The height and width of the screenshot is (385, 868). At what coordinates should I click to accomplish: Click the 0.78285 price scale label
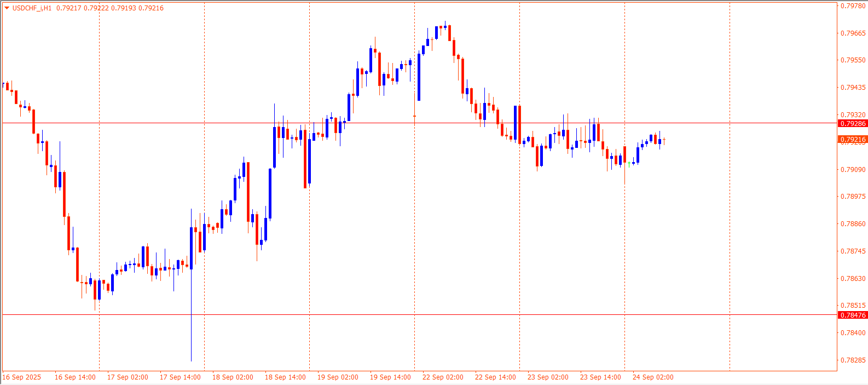[853, 360]
